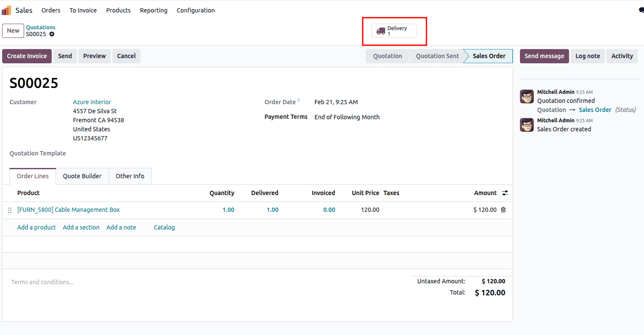Grab the drag handle on the order line
The height and width of the screenshot is (335, 644).
9,210
